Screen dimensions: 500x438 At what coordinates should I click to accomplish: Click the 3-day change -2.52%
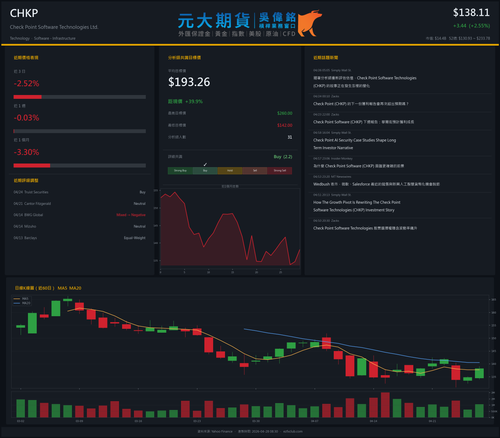click(x=26, y=83)
